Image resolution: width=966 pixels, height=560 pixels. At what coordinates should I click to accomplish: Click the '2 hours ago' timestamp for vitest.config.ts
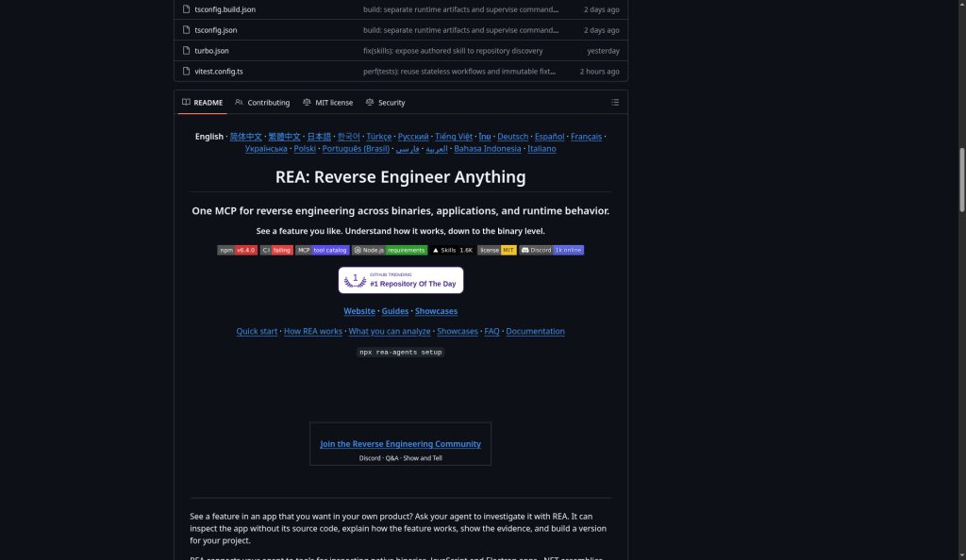[x=599, y=72]
